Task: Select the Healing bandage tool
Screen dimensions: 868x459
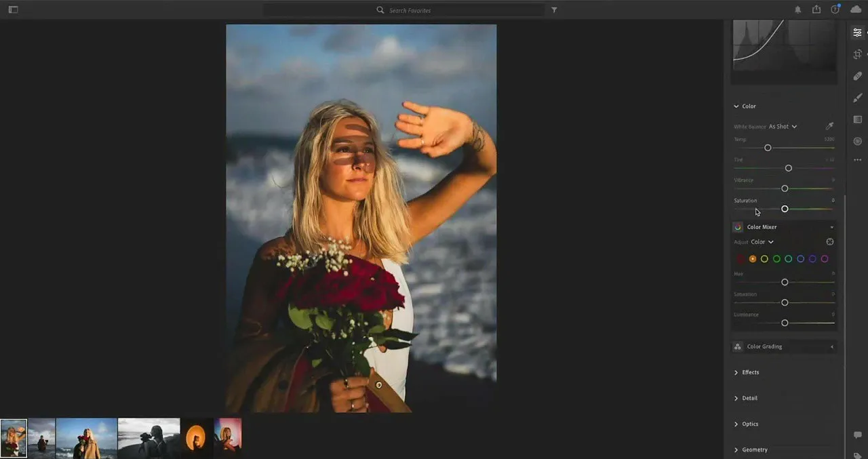Action: point(857,76)
